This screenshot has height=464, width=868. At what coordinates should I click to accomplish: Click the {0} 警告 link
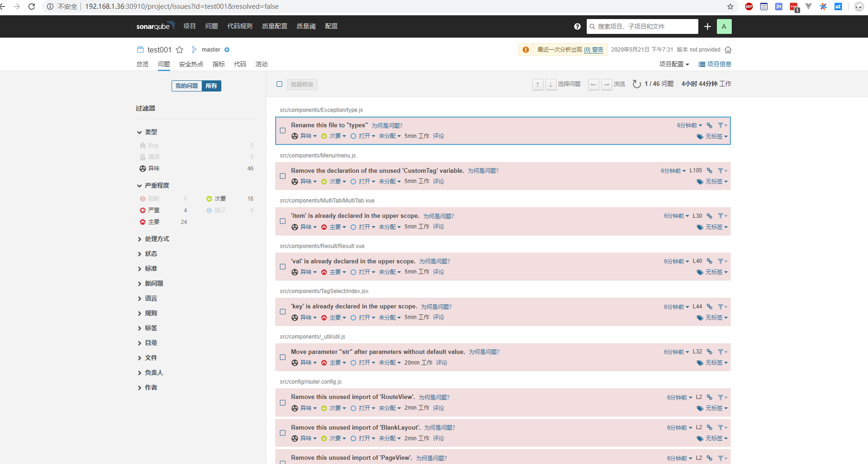click(594, 50)
